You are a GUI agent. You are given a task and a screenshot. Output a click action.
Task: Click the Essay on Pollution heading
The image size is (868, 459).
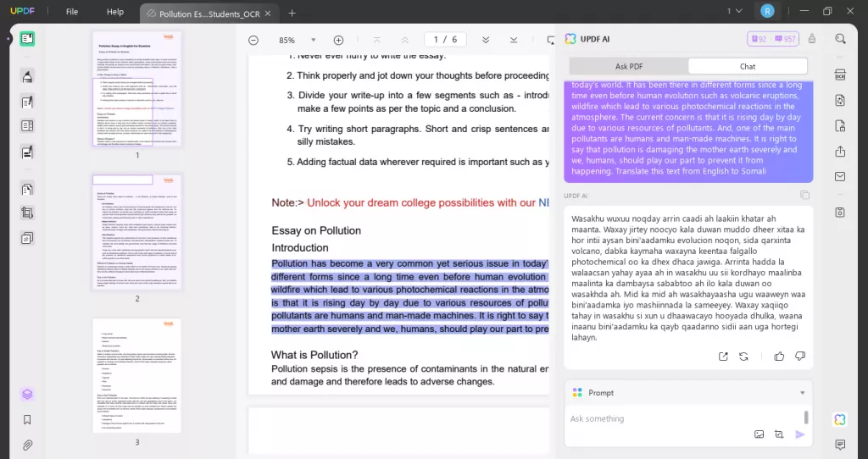coord(316,230)
